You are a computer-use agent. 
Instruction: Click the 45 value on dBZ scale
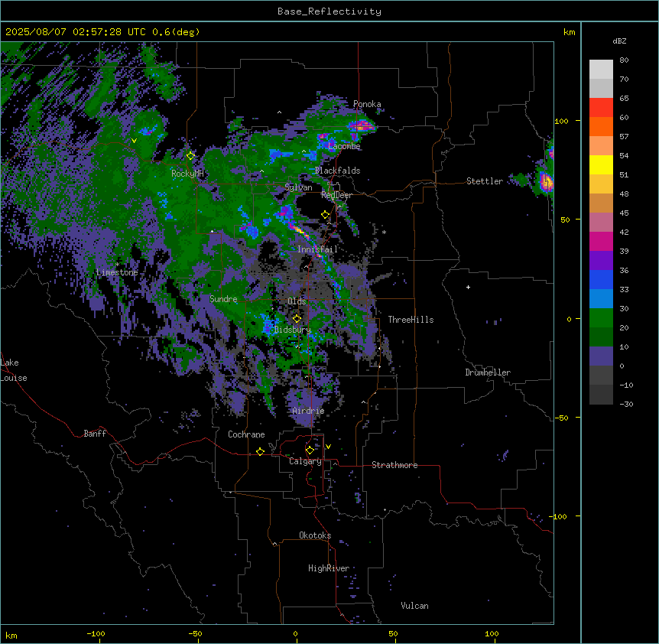[624, 213]
